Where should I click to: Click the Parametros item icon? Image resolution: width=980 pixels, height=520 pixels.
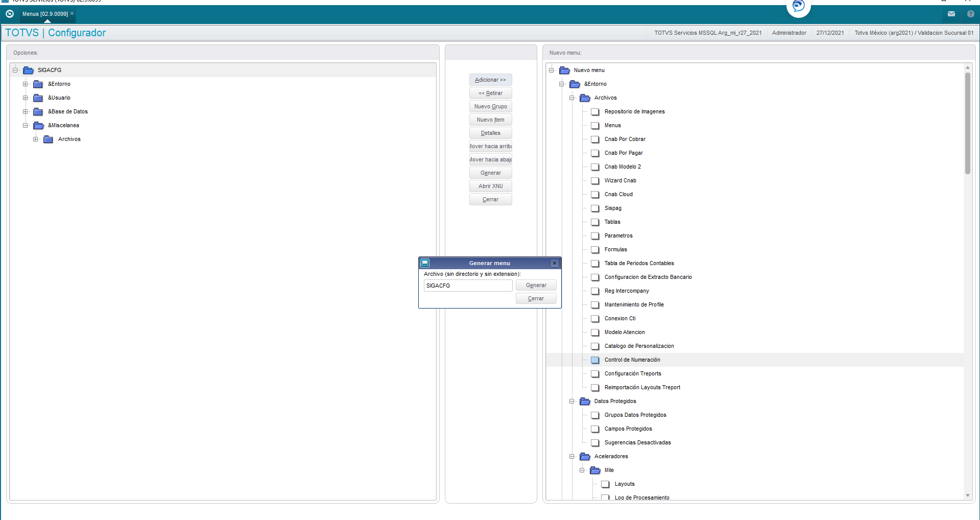(x=595, y=235)
